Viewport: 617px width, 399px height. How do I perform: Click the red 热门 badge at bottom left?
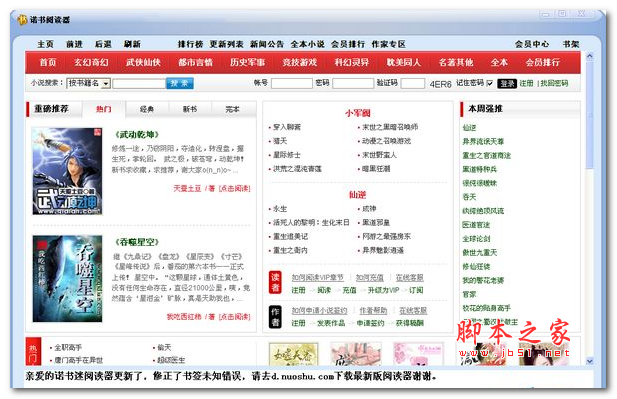(33, 351)
